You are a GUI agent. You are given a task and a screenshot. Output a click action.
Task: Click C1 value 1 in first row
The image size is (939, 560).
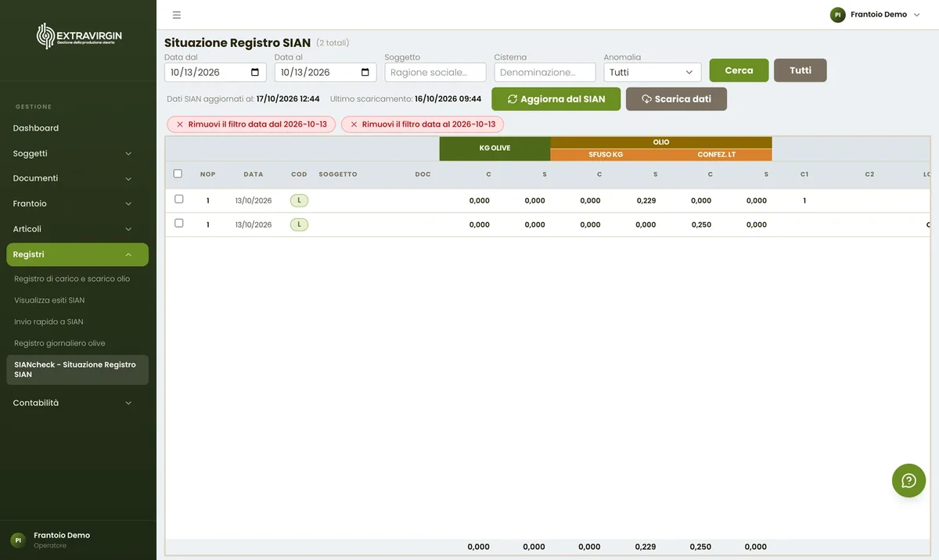click(x=804, y=201)
